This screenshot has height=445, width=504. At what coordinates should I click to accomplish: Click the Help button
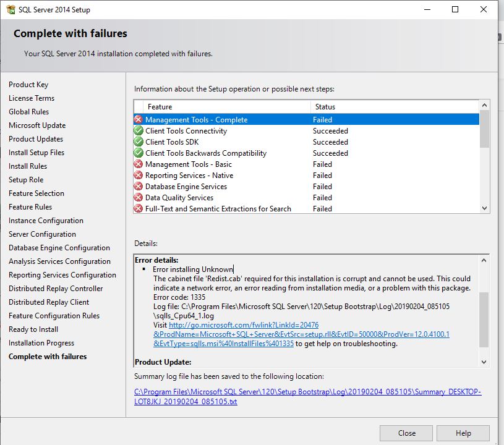[x=463, y=433]
